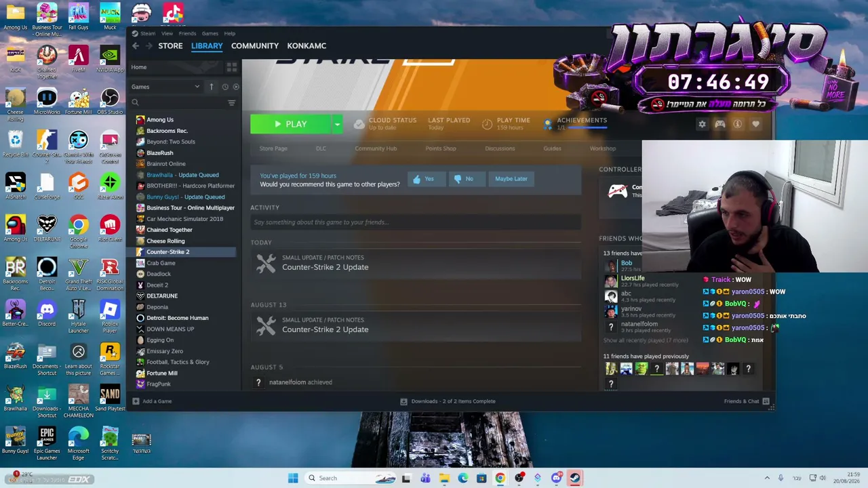868x488 pixels.
Task: Open the Games menu in menu bar
Action: click(210, 33)
